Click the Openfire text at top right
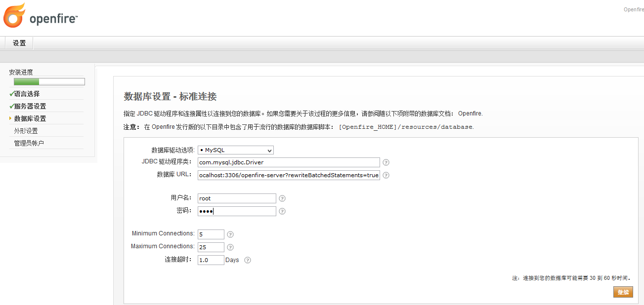644x305 pixels. pyautogui.click(x=634, y=9)
